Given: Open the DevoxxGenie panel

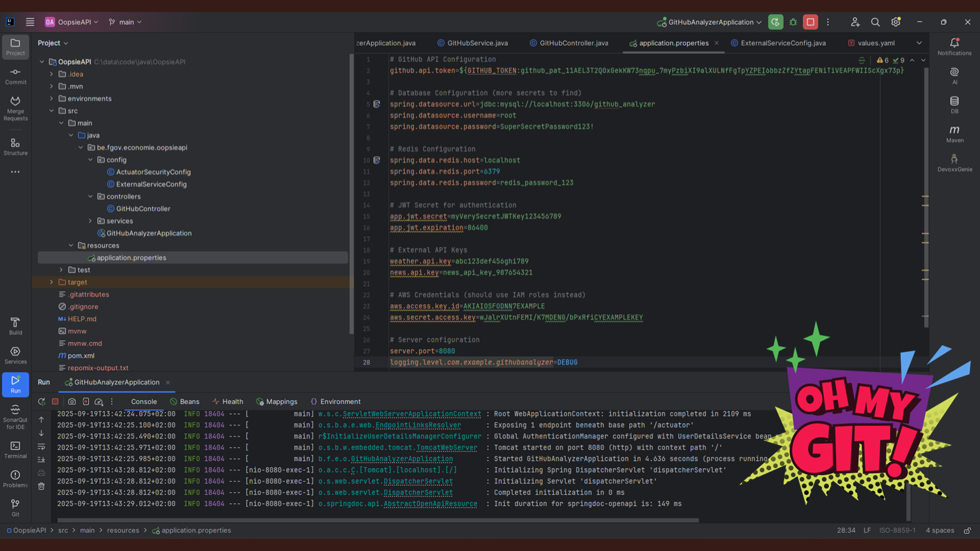Looking at the screenshot, I should [x=955, y=163].
